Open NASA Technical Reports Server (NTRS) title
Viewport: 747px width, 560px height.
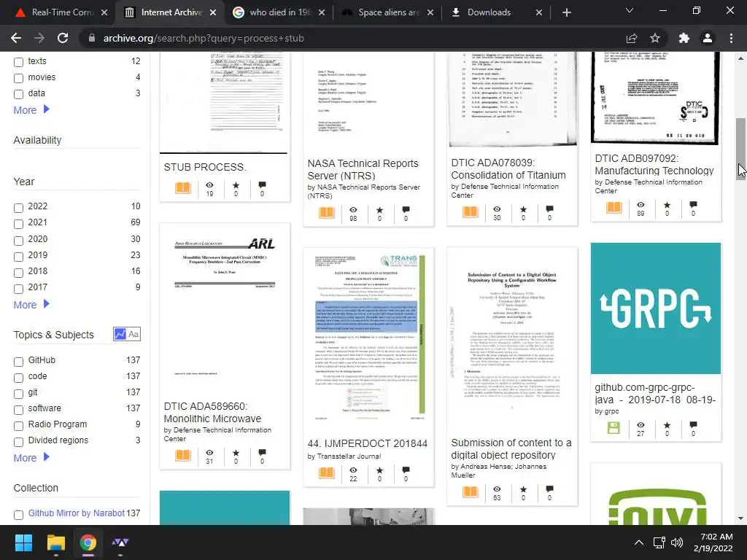[363, 169]
